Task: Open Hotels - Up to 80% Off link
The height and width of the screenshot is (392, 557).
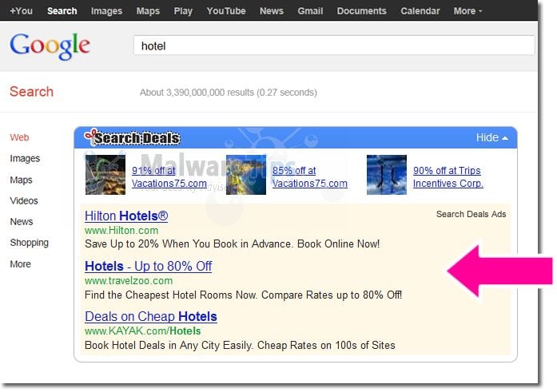Action: point(148,266)
